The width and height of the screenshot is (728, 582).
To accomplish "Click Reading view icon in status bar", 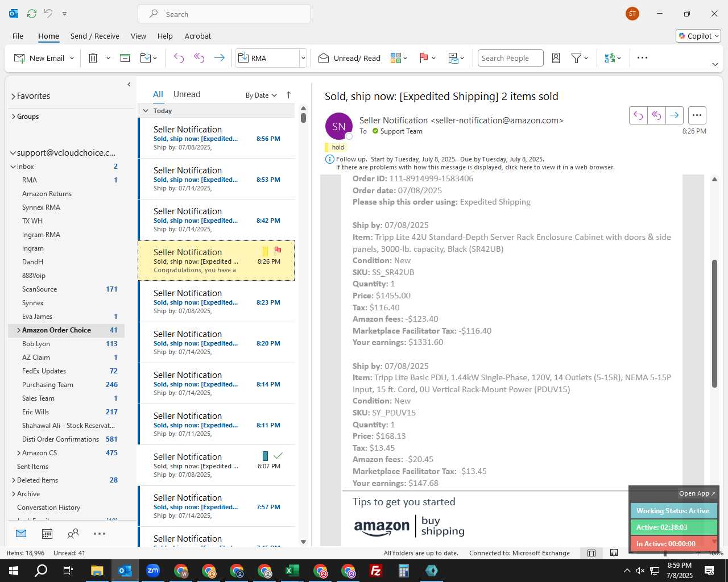I will point(614,553).
